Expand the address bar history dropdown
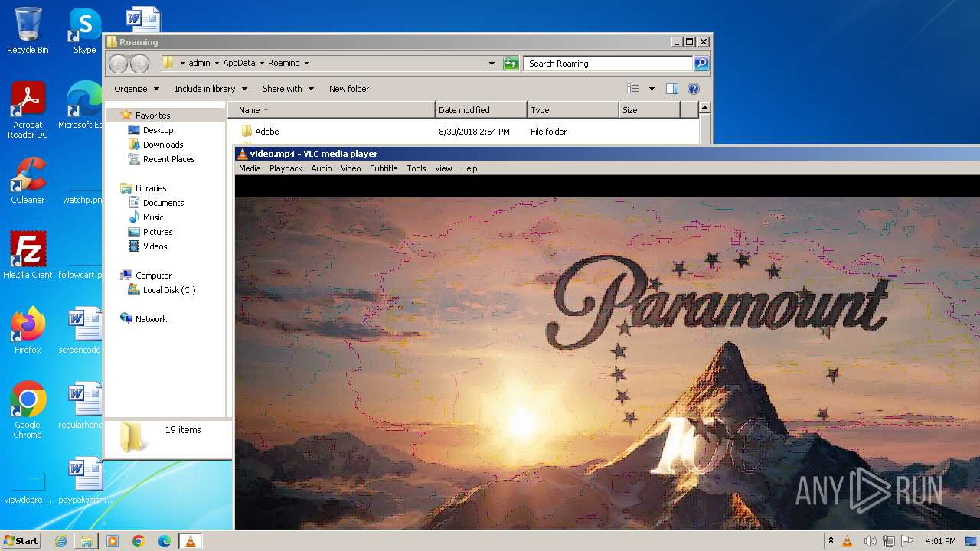 click(x=492, y=64)
